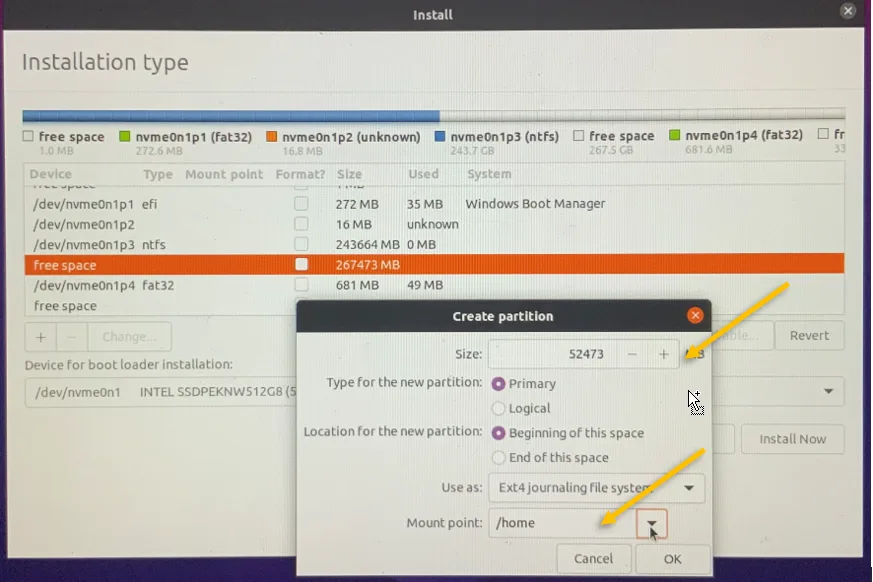
Task: Expand the Mount point dropdown arrow
Action: (x=651, y=524)
